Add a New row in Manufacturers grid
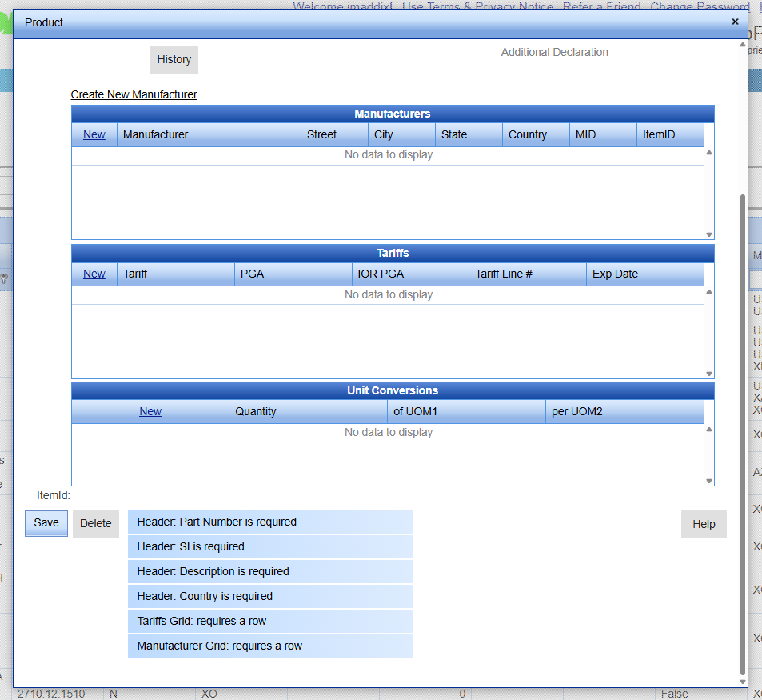Image resolution: width=762 pixels, height=700 pixels. click(x=94, y=134)
